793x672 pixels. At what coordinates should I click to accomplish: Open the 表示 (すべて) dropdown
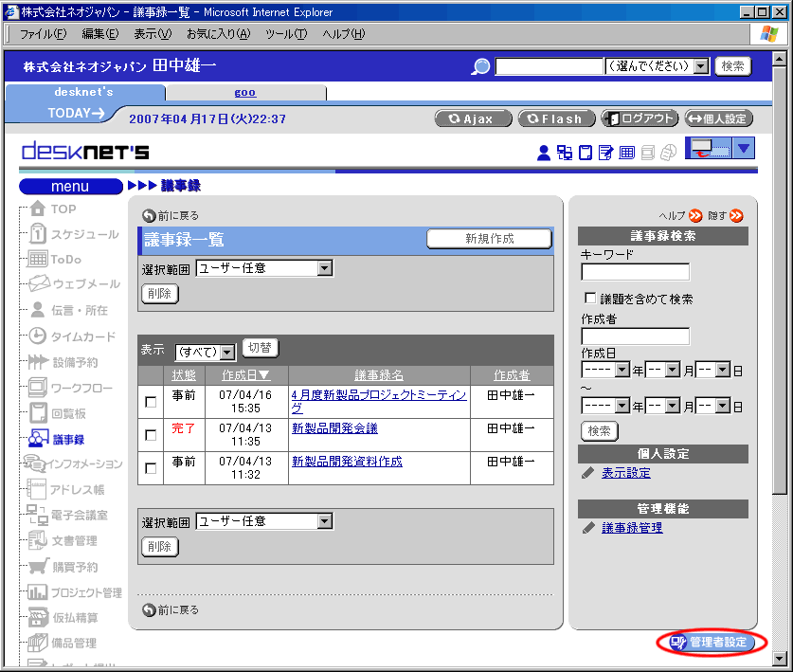205,352
